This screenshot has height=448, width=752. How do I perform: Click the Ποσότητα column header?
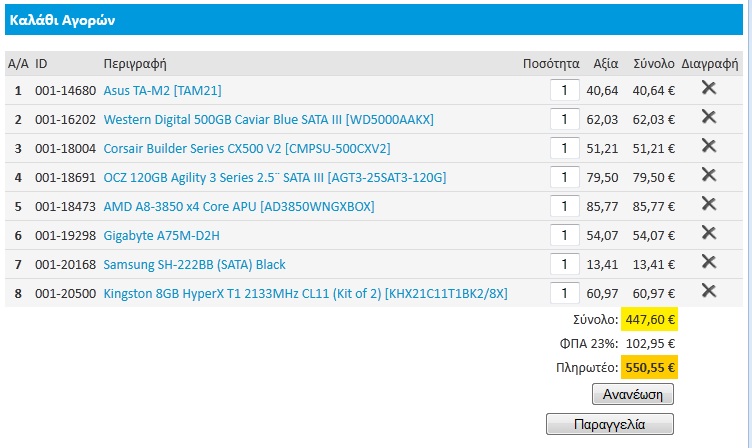551,64
